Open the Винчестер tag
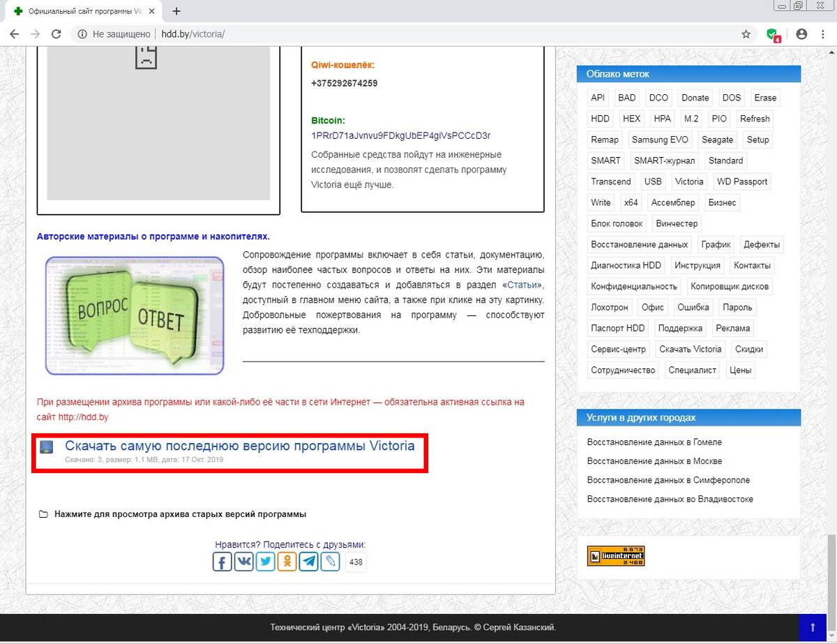This screenshot has height=644, width=837. 677,223
